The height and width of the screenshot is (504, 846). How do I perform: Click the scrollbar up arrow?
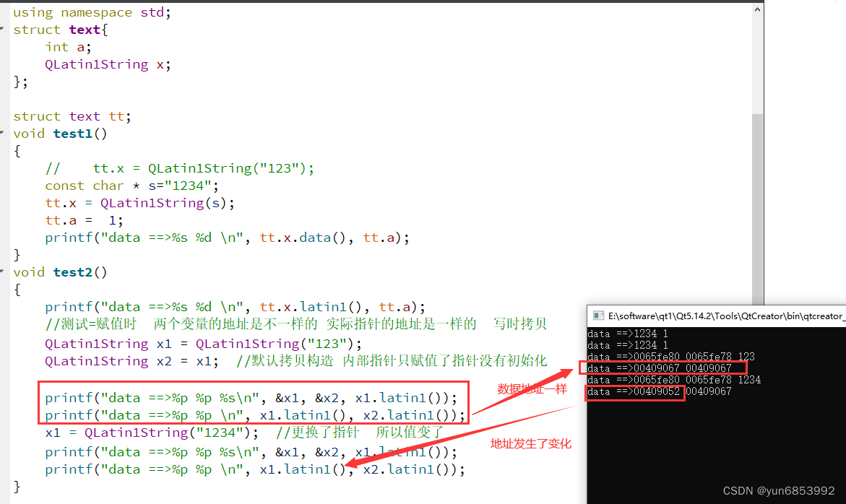[x=758, y=9]
